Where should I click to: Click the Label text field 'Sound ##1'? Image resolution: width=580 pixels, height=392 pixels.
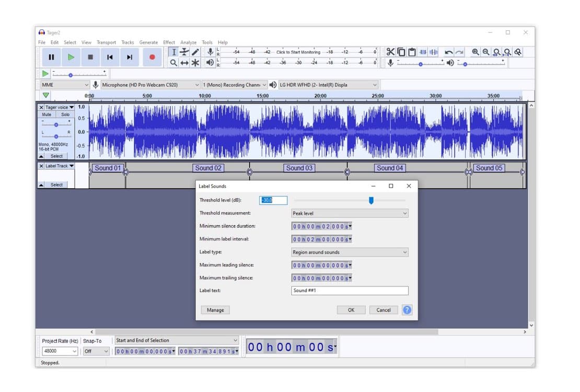pos(350,291)
